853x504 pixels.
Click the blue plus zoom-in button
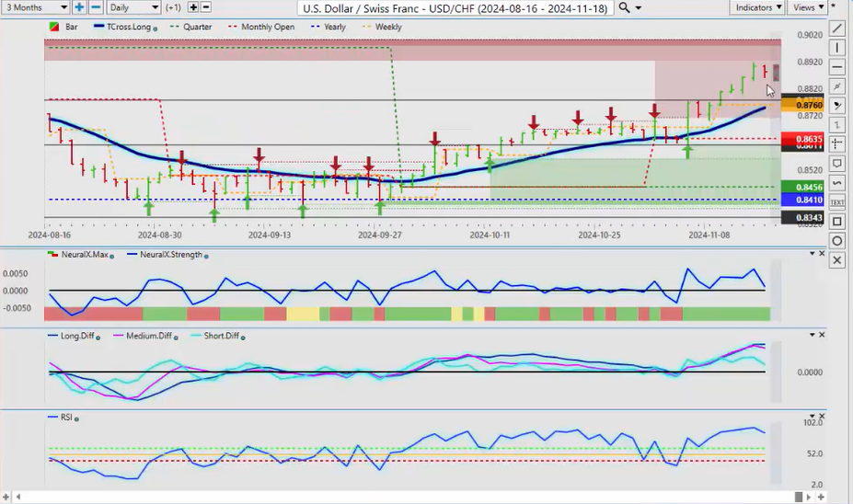[80, 7]
